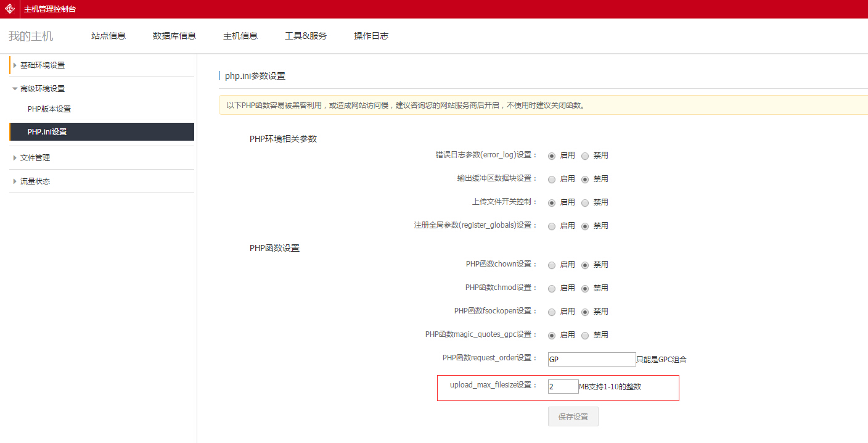View the 操作日志 tab

tap(371, 36)
